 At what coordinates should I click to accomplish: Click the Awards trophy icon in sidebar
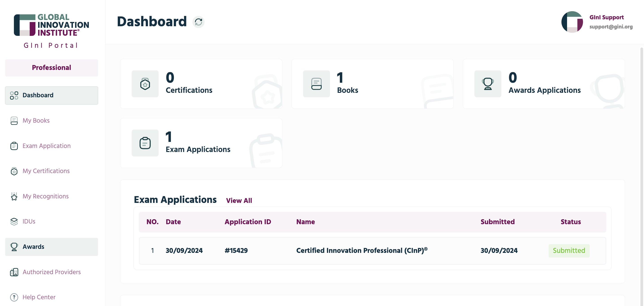14,247
